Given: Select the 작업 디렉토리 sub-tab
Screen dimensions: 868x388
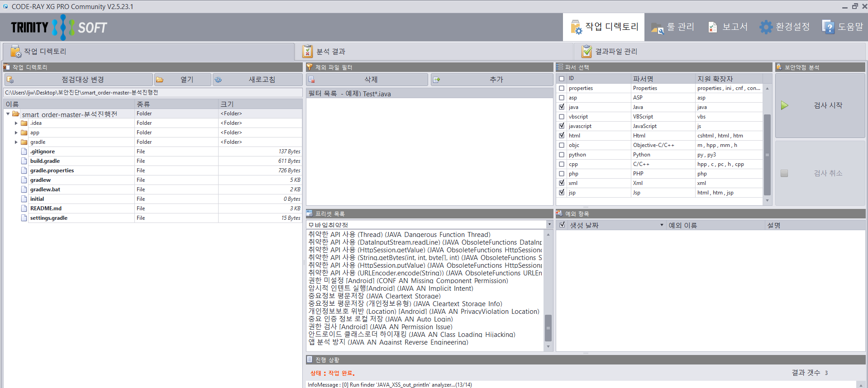Looking at the screenshot, I should 148,52.
